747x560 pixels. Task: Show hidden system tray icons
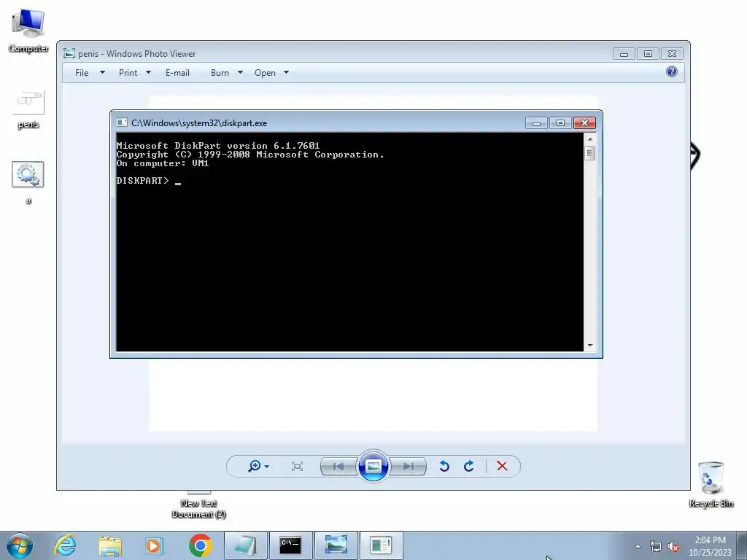click(x=638, y=546)
